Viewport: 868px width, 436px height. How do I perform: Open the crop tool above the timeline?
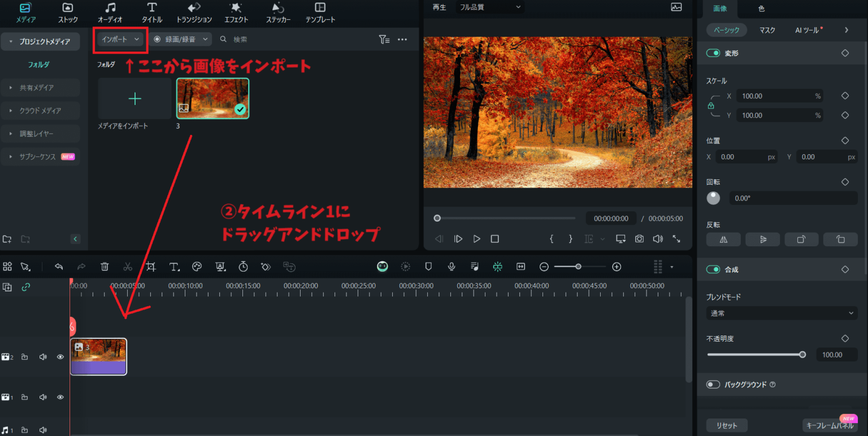(x=150, y=266)
